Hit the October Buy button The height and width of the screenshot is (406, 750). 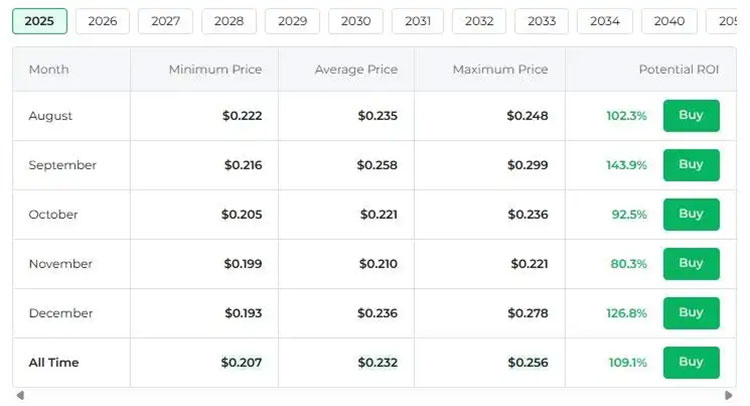691,214
